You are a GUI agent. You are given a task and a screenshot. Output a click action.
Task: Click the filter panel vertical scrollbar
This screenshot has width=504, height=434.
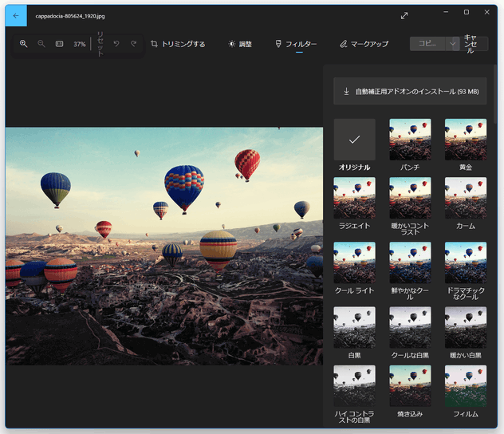click(x=495, y=94)
